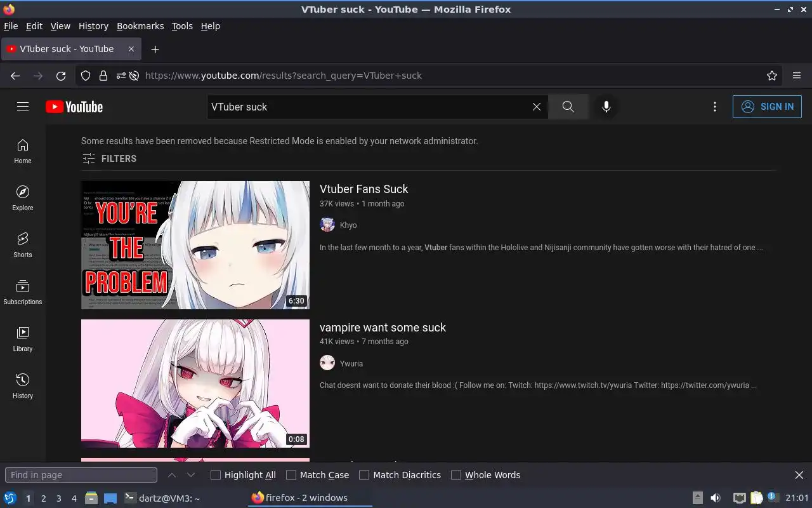Click the permissions icon in address bar
The width and height of the screenshot is (812, 508).
(121, 76)
